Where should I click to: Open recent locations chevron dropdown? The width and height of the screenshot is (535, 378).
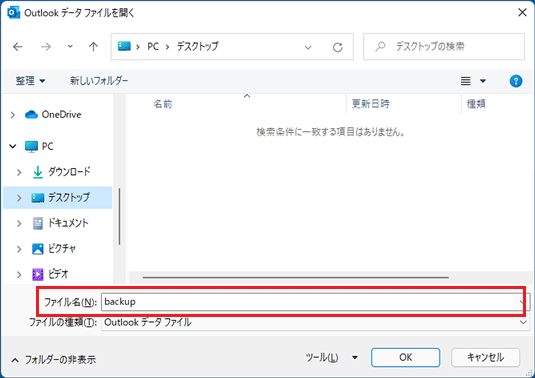[x=70, y=46]
